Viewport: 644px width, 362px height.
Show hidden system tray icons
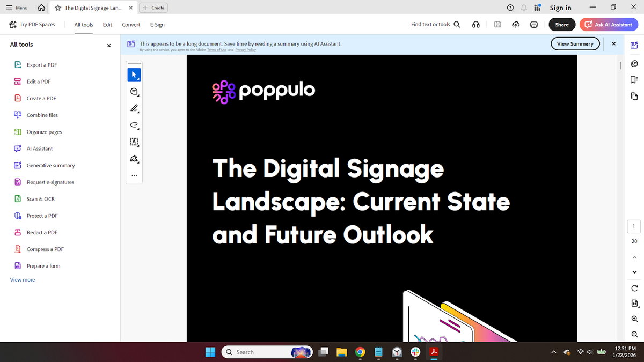[553, 352]
